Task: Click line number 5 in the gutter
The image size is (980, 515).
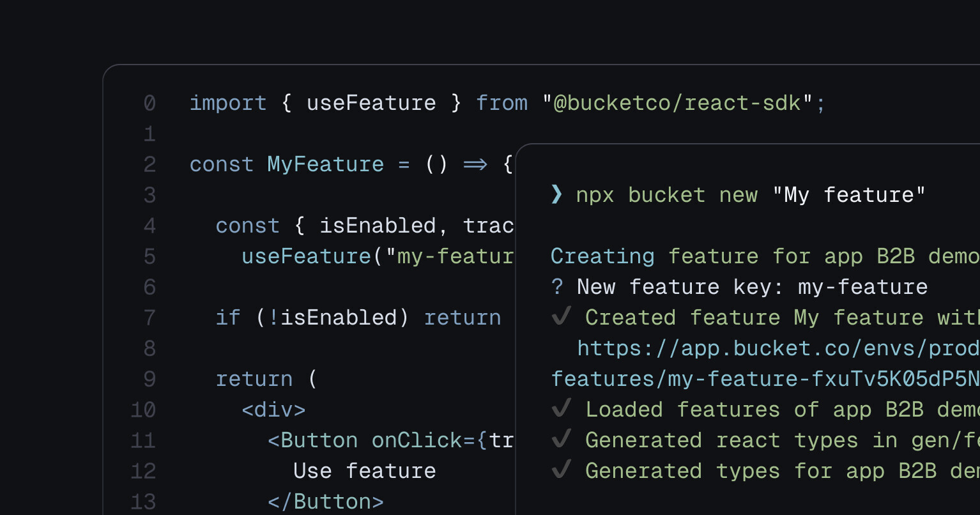Action: click(x=149, y=256)
